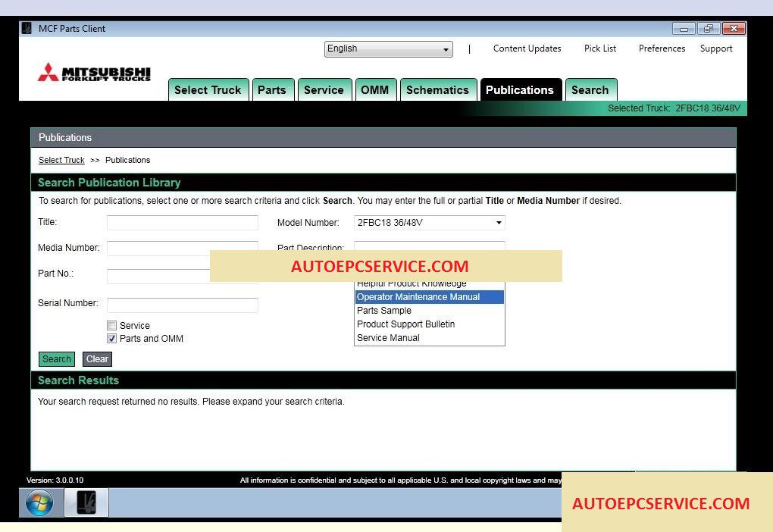Restore down the MCF Parts Client window
Viewport: 773px width, 532px height.
pyautogui.click(x=709, y=29)
